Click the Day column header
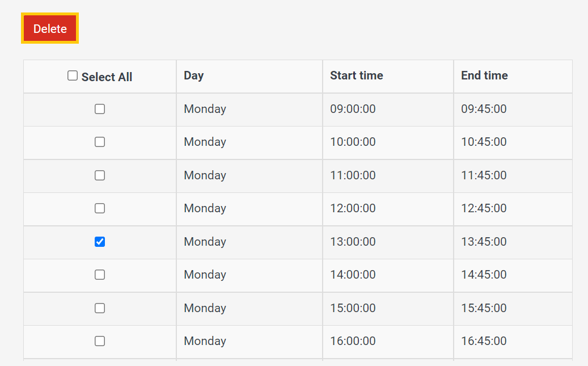 tap(194, 75)
